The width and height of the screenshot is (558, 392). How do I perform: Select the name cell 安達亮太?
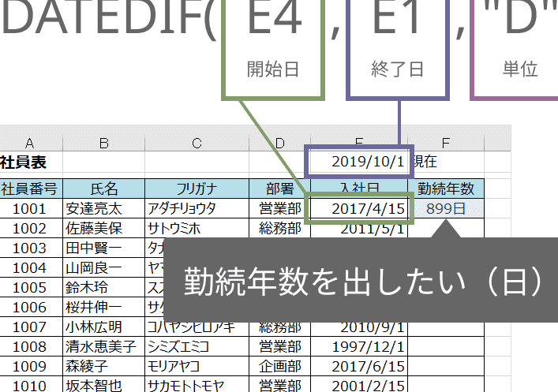tap(103, 209)
